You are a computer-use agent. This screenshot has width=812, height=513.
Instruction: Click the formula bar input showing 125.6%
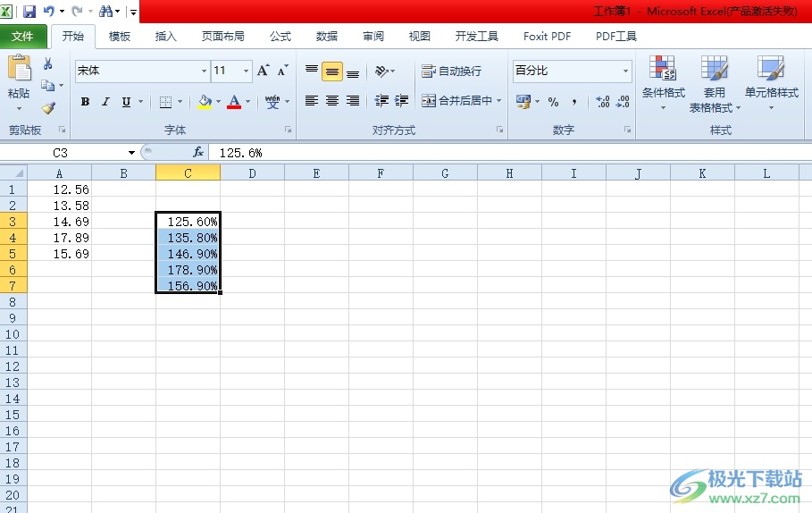[509, 153]
